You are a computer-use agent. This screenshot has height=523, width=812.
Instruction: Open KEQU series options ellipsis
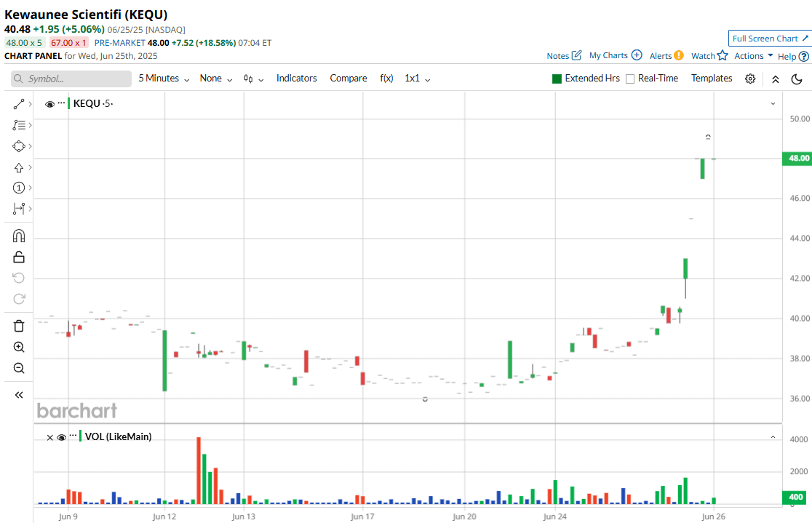61,103
